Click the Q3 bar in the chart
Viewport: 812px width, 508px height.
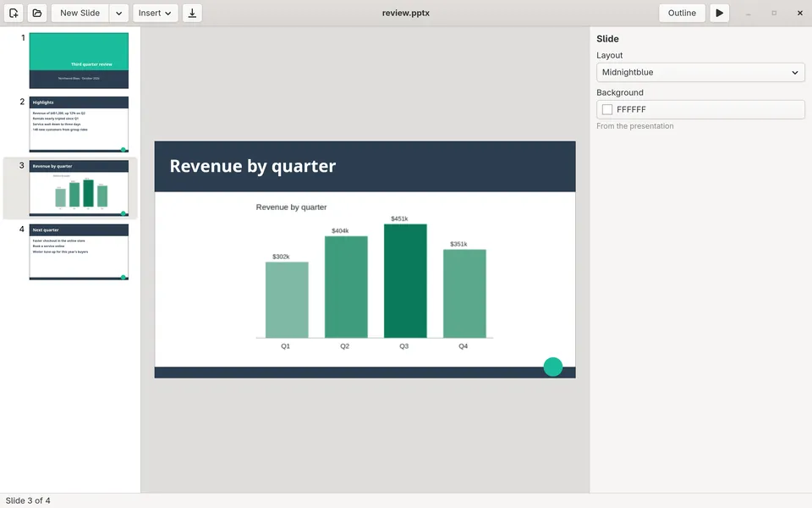pyautogui.click(x=405, y=280)
